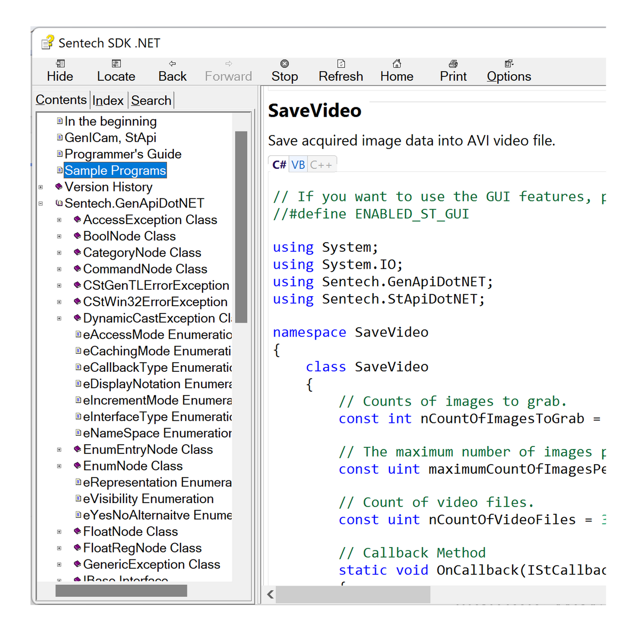Expand the BoolNode Class node
Screen dimensions: 644x644
59,237
